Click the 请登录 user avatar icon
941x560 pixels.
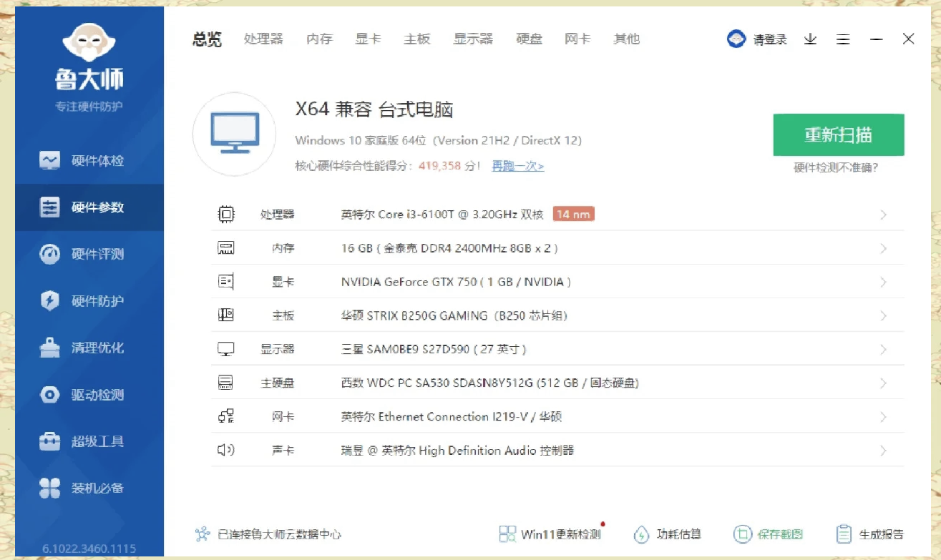pos(736,39)
